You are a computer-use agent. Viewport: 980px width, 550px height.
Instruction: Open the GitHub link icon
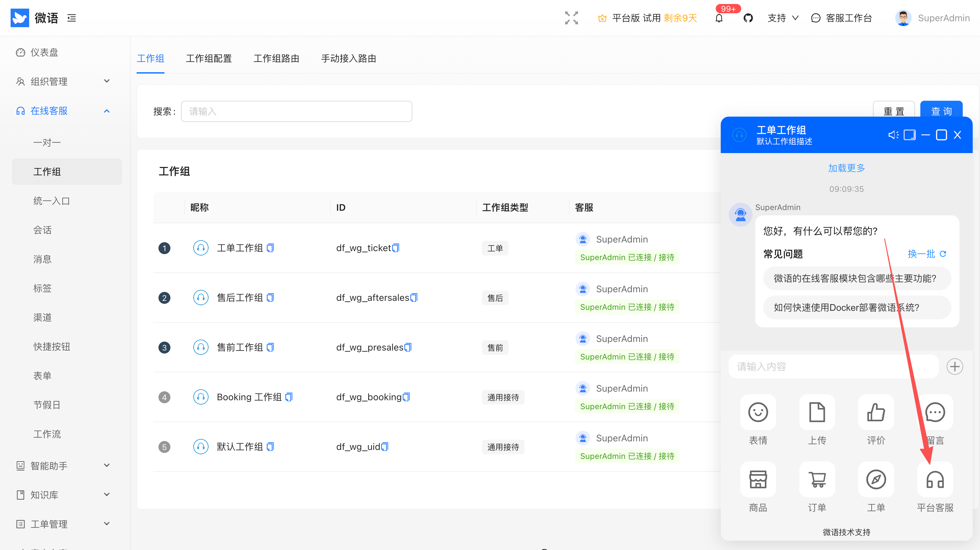pos(748,18)
